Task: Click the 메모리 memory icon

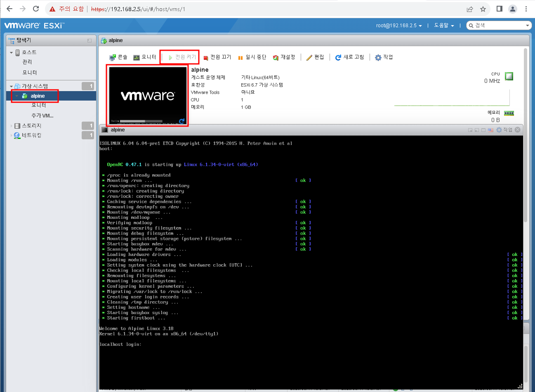Action: (509, 113)
